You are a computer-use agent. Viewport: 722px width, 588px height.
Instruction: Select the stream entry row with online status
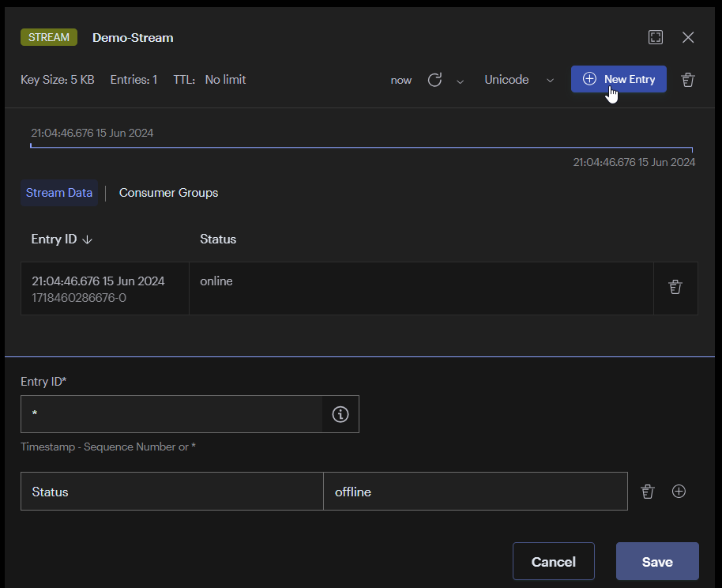pyautogui.click(x=419, y=288)
